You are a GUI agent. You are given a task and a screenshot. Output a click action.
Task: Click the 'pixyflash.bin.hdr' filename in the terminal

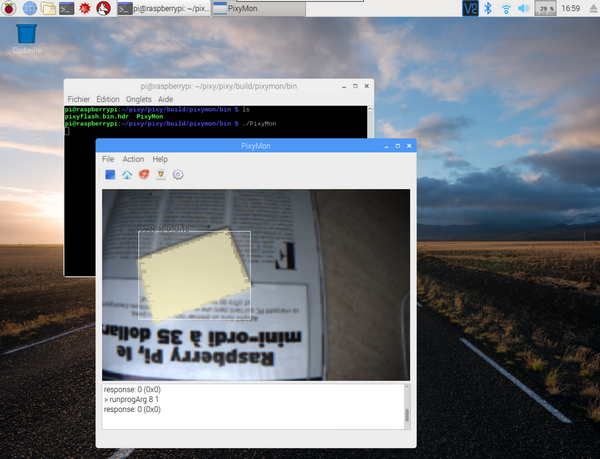(96, 116)
